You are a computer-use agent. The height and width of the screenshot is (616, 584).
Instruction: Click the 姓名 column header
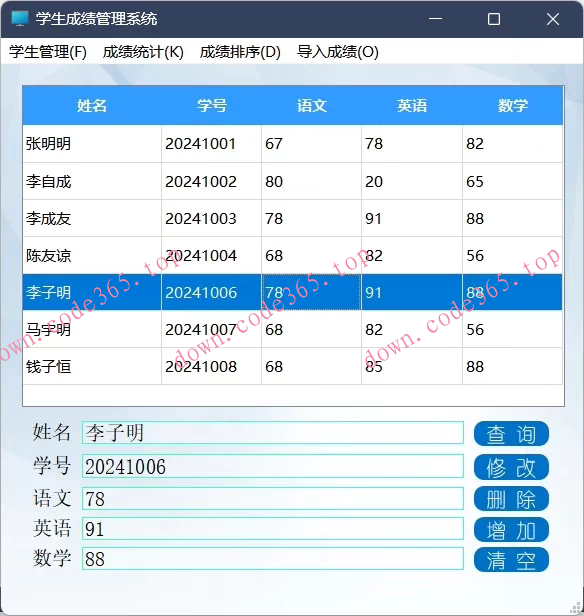point(92,105)
